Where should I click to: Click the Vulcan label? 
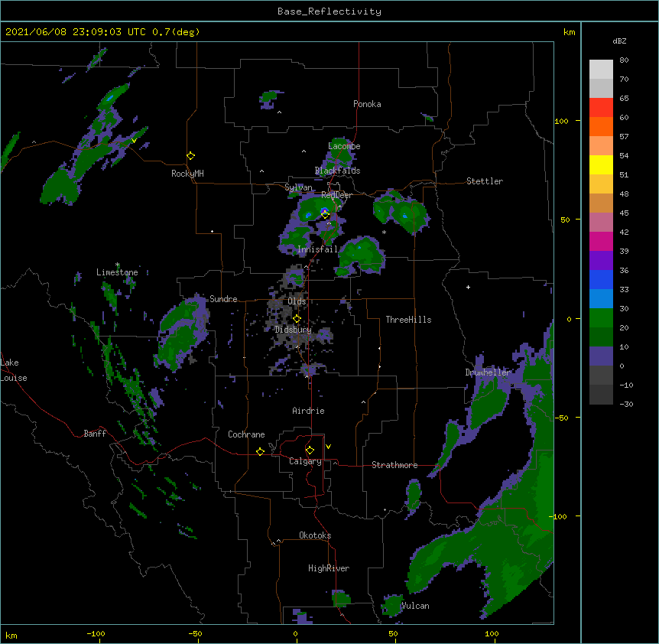tap(415, 606)
